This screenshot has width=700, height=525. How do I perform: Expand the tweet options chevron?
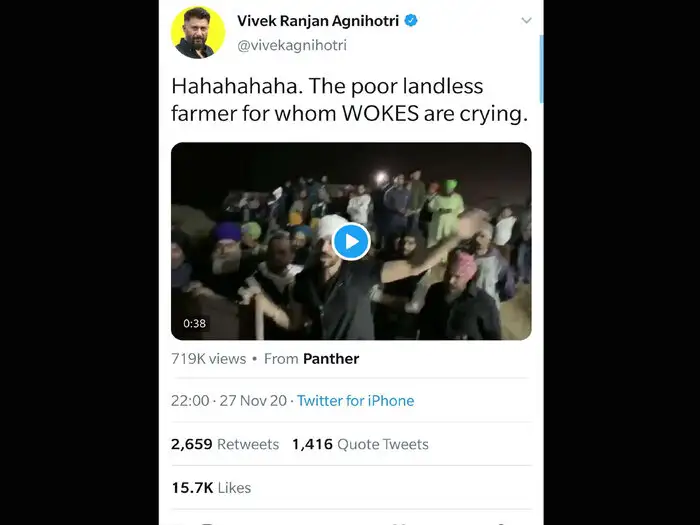click(526, 20)
